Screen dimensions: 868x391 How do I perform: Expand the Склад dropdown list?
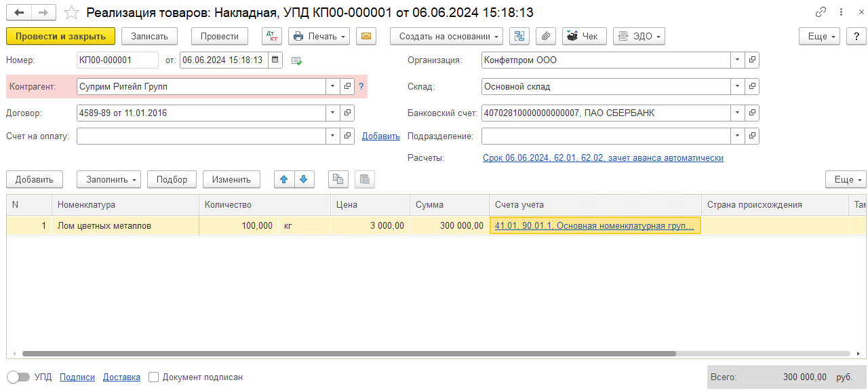738,86
